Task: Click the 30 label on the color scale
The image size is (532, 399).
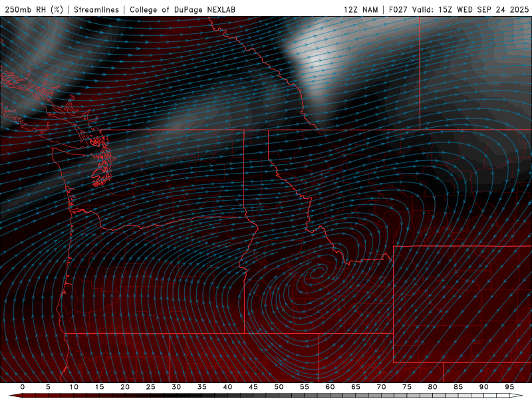Action: (176, 387)
